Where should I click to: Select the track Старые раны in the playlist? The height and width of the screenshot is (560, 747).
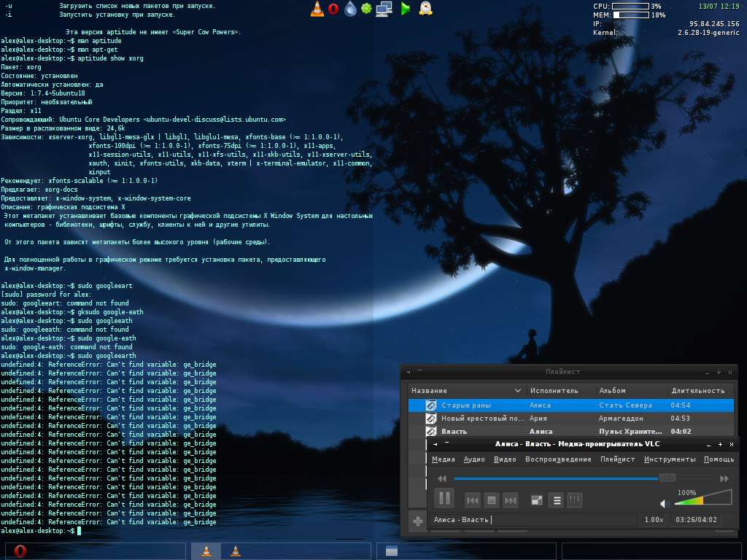pyautogui.click(x=466, y=405)
